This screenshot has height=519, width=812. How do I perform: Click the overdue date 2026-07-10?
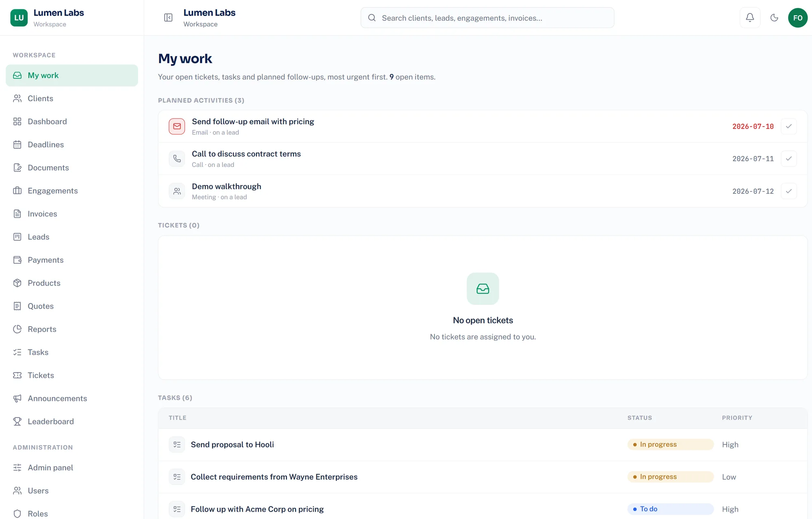[x=753, y=126]
